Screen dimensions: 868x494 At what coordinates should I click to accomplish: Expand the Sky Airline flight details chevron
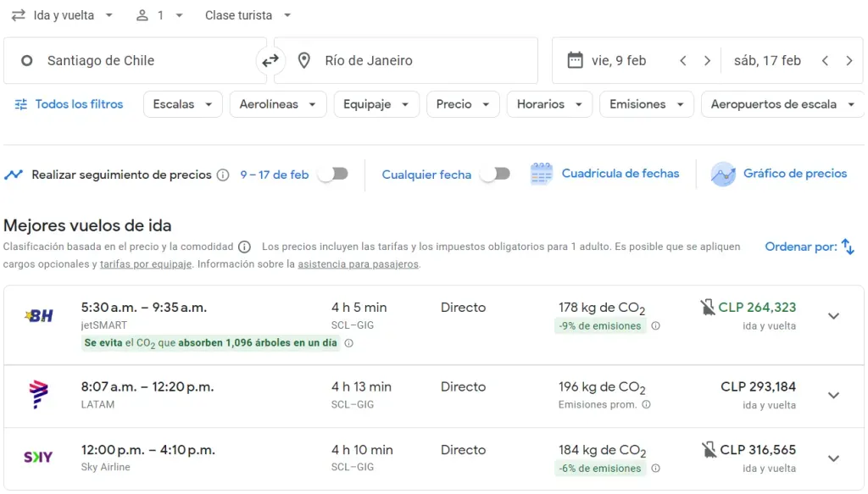pos(833,458)
